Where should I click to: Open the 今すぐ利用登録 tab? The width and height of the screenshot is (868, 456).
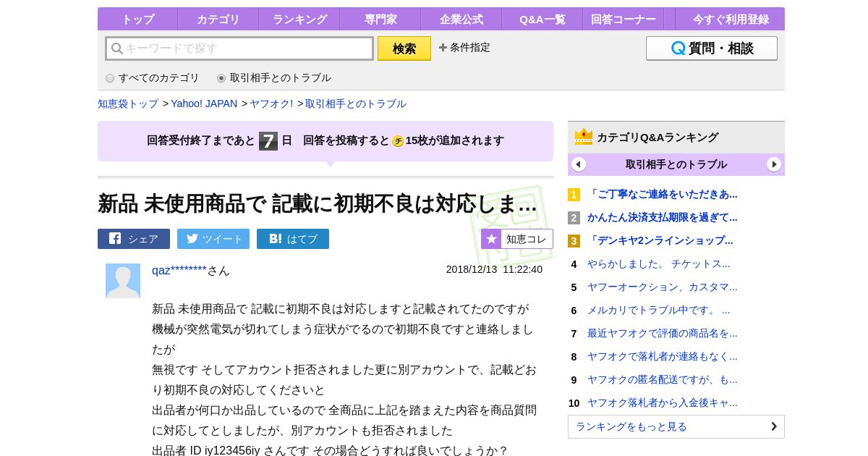[x=731, y=20]
